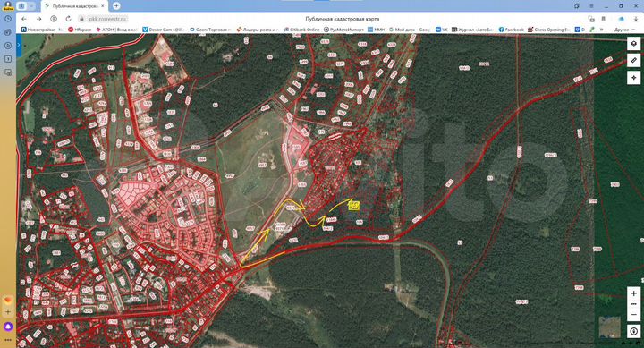Close the Публичная кадастровая карта tab

tap(103, 6)
